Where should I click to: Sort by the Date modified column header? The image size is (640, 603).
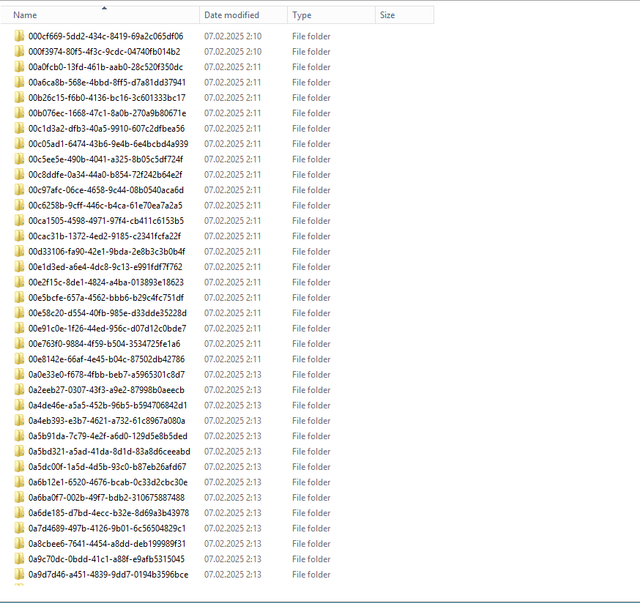click(x=244, y=15)
